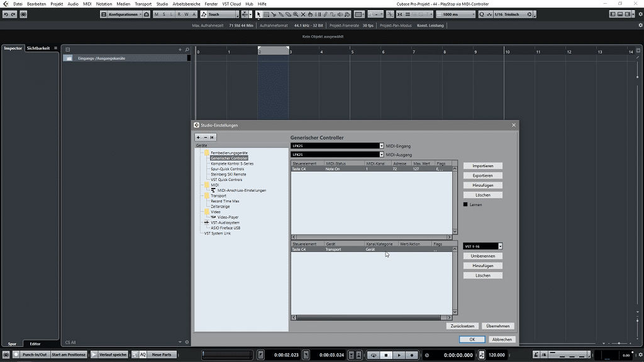Open the Transport menu in the menu bar
Image resolution: width=644 pixels, height=362 pixels.
143,4
